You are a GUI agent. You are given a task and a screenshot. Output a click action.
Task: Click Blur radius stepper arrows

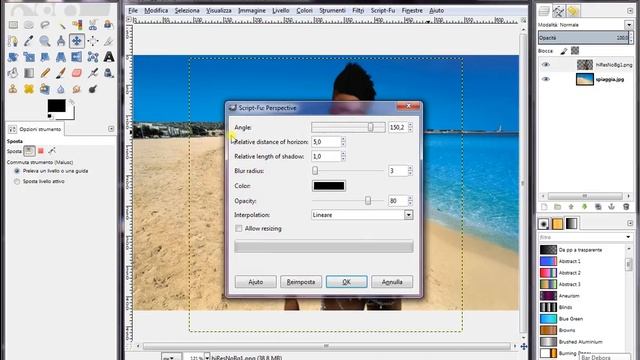pyautogui.click(x=410, y=171)
